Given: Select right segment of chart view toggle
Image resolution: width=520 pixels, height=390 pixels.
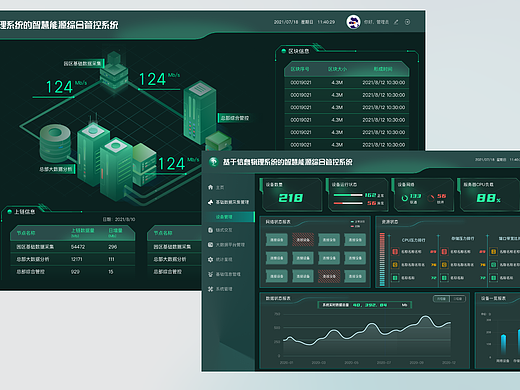Looking at the screenshot, I should pos(458,299).
